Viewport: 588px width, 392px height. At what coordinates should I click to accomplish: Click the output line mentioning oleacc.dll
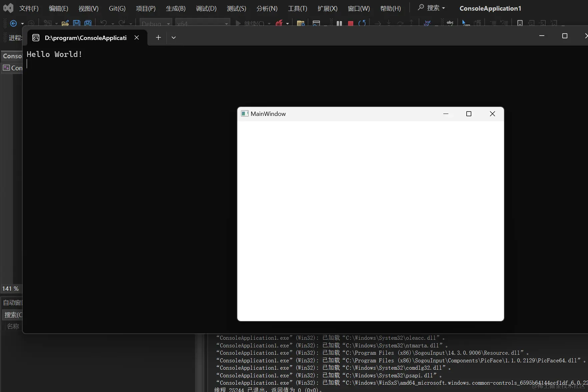tap(330, 338)
